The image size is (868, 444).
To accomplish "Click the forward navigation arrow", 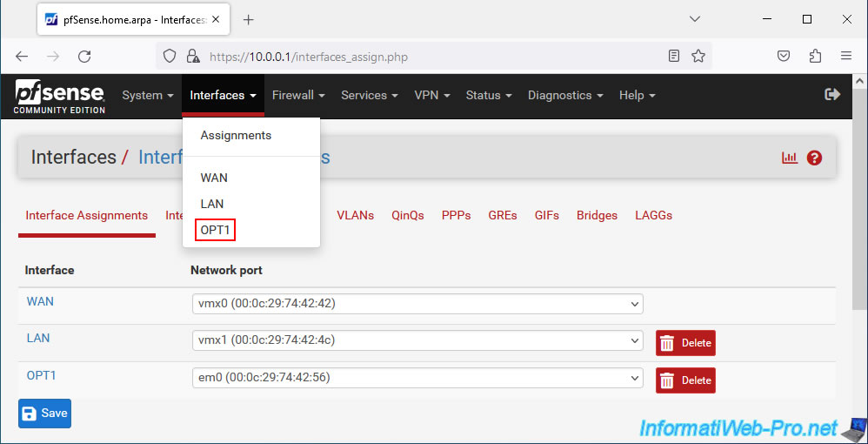I will click(x=53, y=56).
